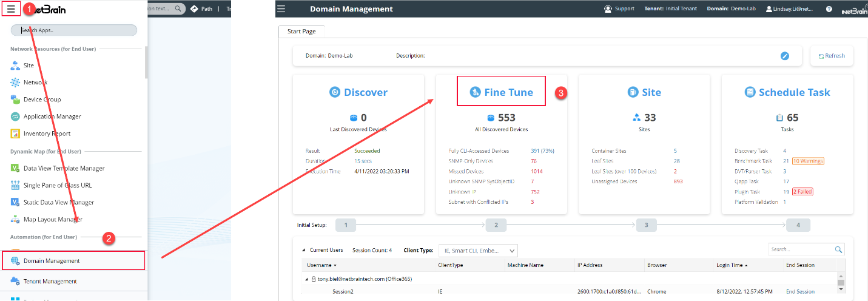Click Initial Setup step 4
This screenshot has width=868, height=301.
click(798, 225)
